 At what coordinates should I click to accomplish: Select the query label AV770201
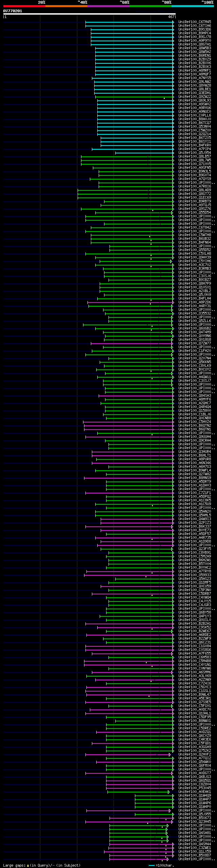point(13,11)
